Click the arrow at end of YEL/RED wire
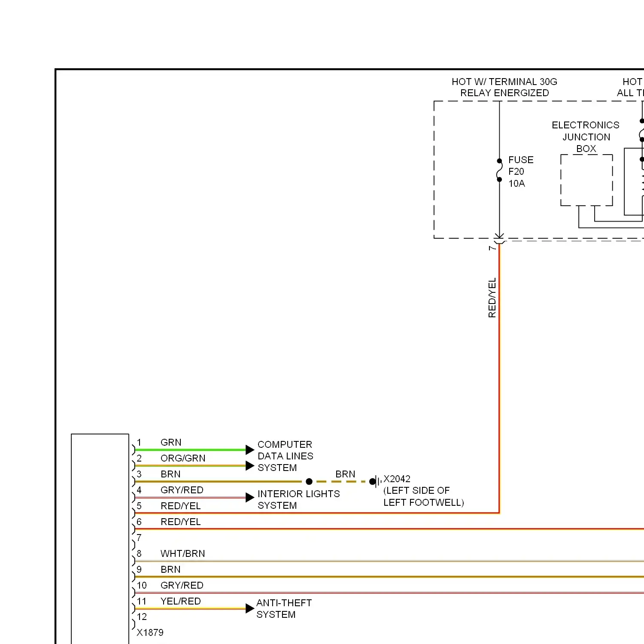The image size is (644, 644). tap(250, 608)
